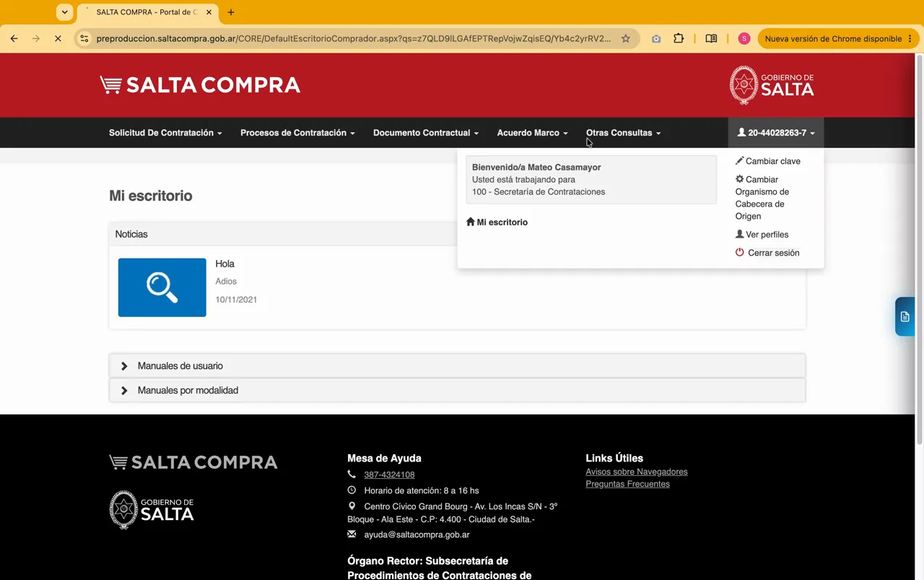Click the Noticias panel heading
Viewport: 924px width, 580px height.
pos(131,234)
